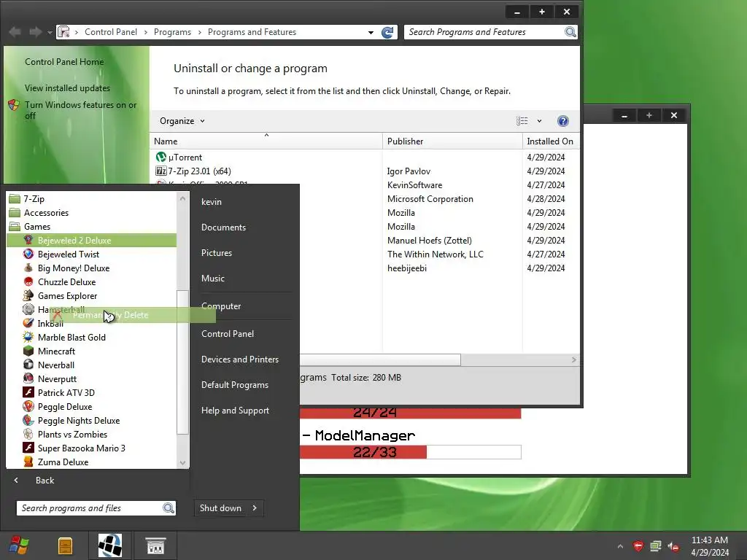The width and height of the screenshot is (747, 560).
Task: Show hidden tray icons arrow
Action: [620, 546]
